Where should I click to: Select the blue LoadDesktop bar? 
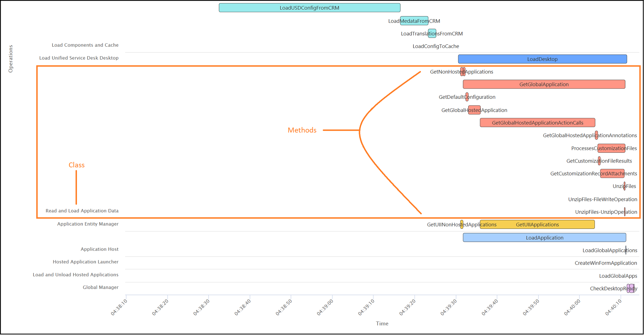542,59
